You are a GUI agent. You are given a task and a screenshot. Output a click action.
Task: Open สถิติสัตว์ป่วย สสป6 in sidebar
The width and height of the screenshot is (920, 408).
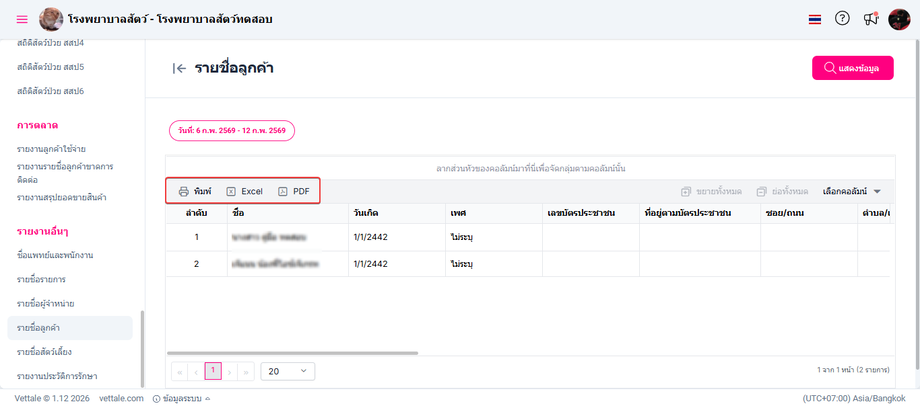[50, 91]
